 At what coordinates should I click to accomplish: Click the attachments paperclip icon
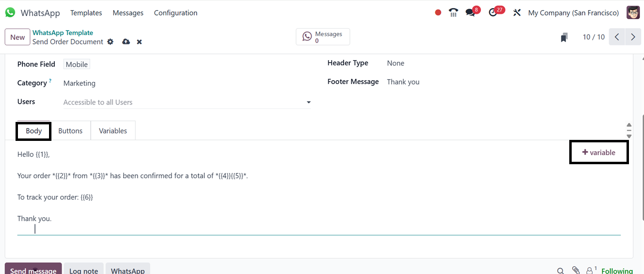point(576,271)
